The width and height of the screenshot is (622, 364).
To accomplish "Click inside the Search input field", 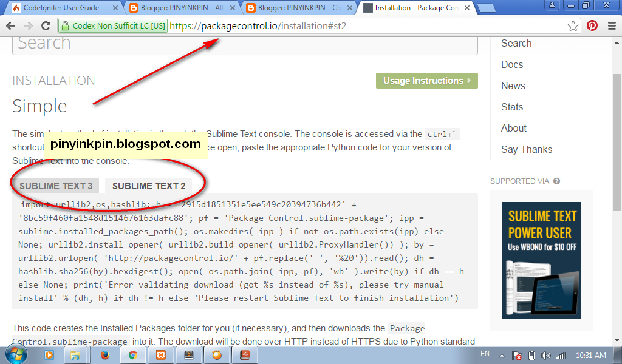I will pos(243,42).
